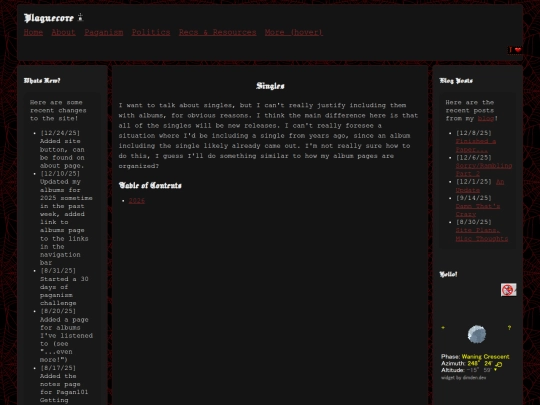Click the Blog Posts sidebar heading
540x405 pixels.
click(456, 81)
